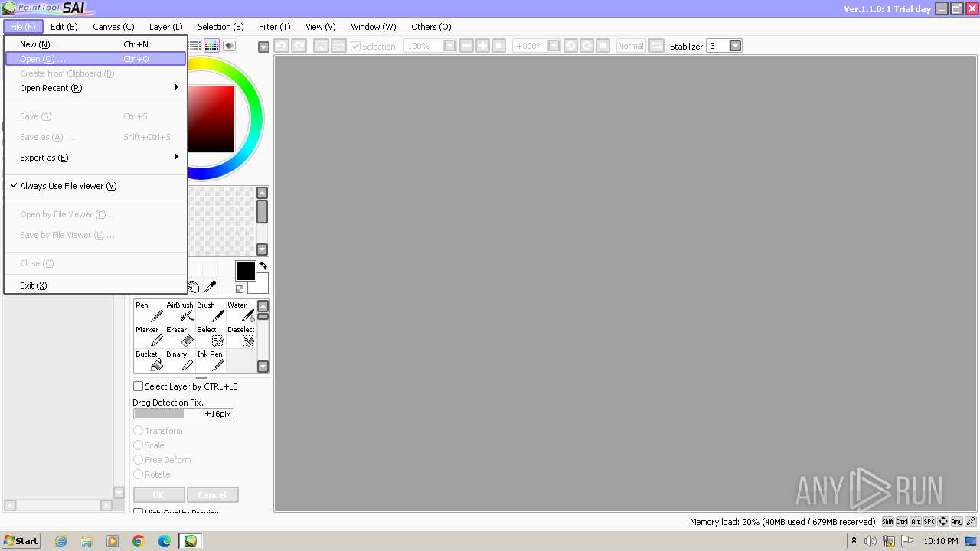
Task: Open the Edit menu
Action: (64, 27)
